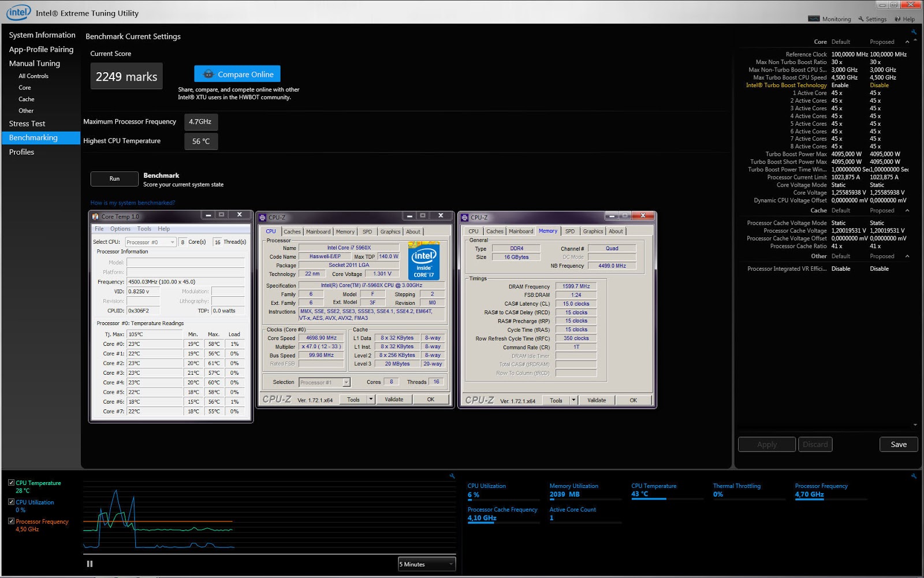
Task: Open About tab in CPU-Z CPU window
Action: (413, 232)
